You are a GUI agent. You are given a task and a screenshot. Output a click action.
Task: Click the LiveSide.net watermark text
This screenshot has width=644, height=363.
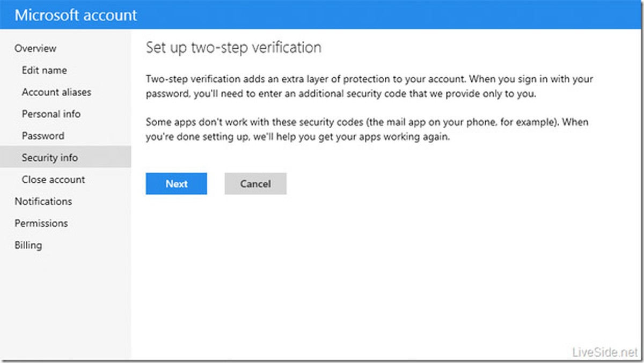[604, 352]
